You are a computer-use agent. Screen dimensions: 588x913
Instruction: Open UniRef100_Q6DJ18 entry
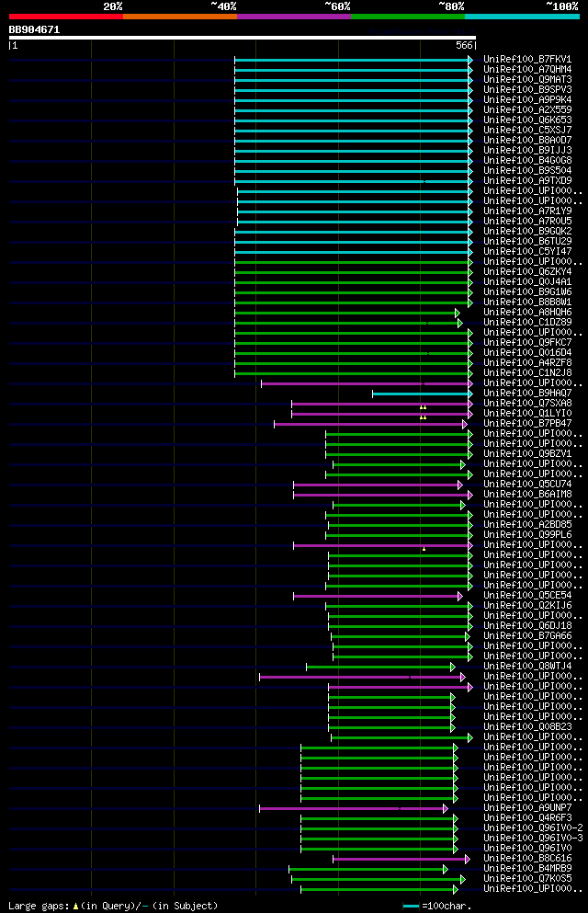click(527, 626)
